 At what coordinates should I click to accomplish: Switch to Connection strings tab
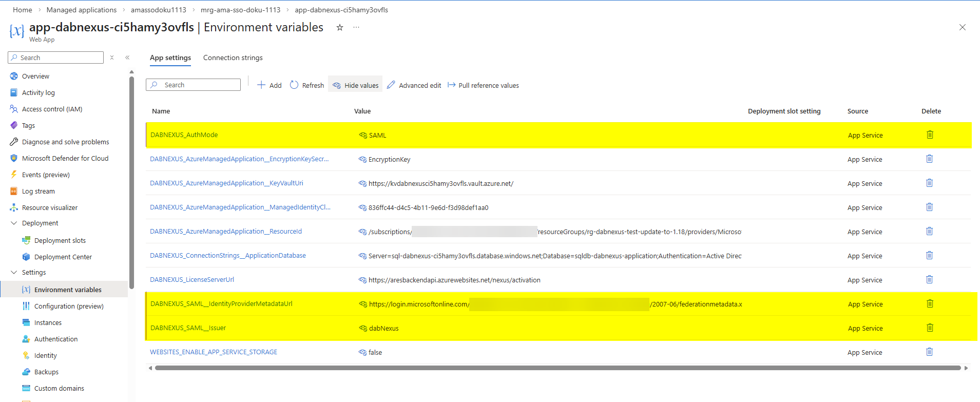click(233, 58)
